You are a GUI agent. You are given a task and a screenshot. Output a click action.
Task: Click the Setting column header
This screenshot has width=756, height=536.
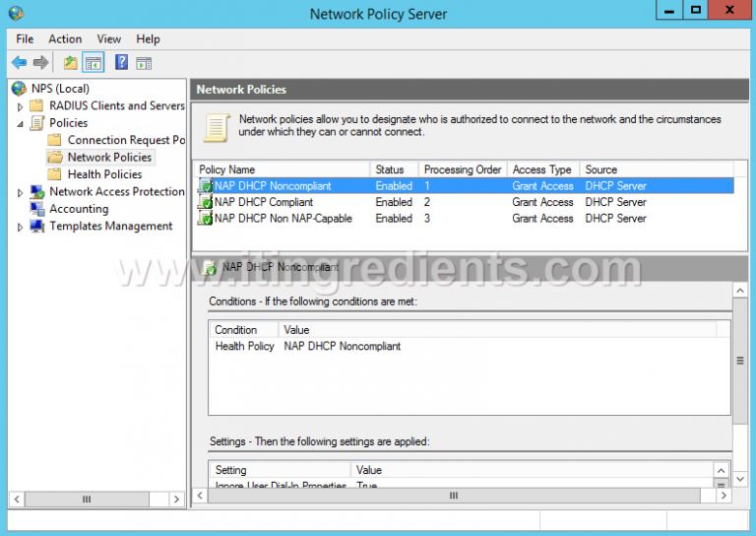(281, 470)
